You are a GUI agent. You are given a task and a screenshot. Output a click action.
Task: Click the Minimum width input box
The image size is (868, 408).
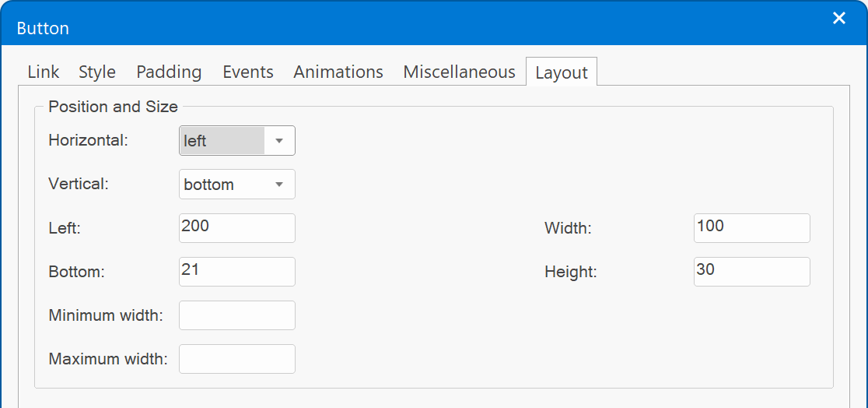click(x=237, y=315)
